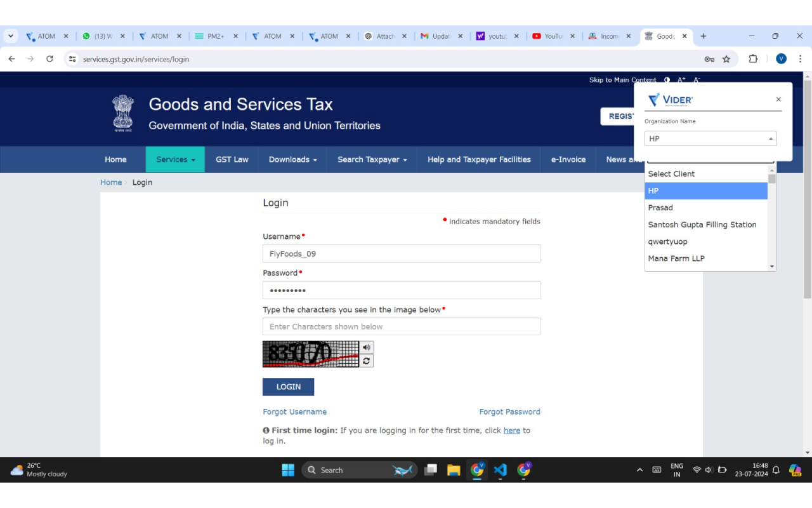Viewport: 812px width, 508px height.
Task: Open Help and Taxpayer Facilities
Action: [479, 159]
